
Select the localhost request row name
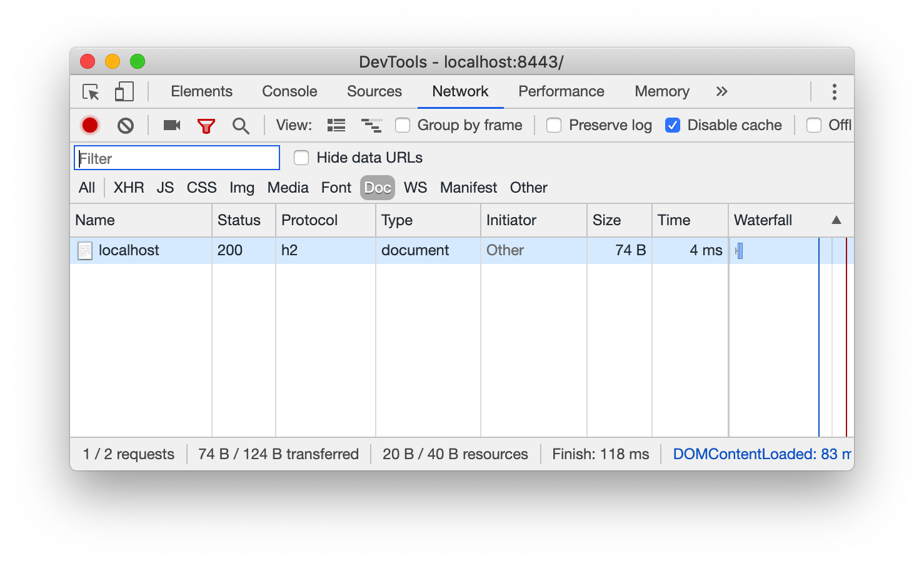(129, 250)
